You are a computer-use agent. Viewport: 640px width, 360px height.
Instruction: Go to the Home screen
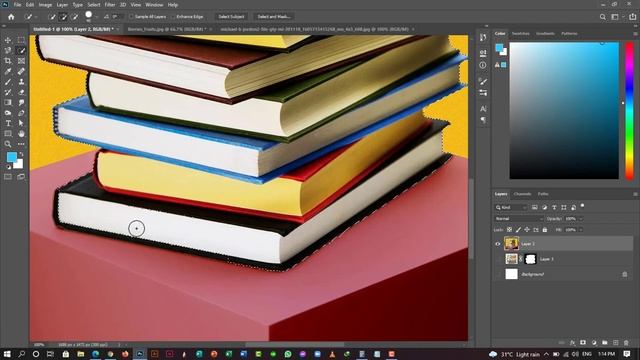point(11,17)
